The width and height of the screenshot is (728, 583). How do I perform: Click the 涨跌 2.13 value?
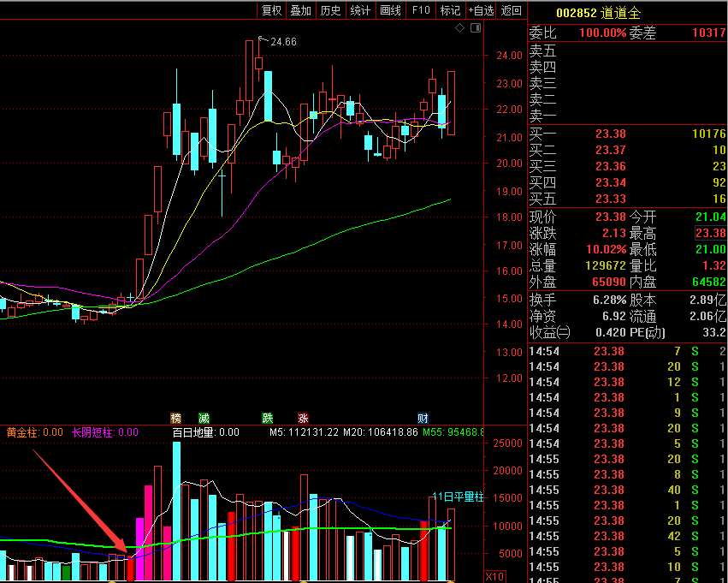click(614, 233)
